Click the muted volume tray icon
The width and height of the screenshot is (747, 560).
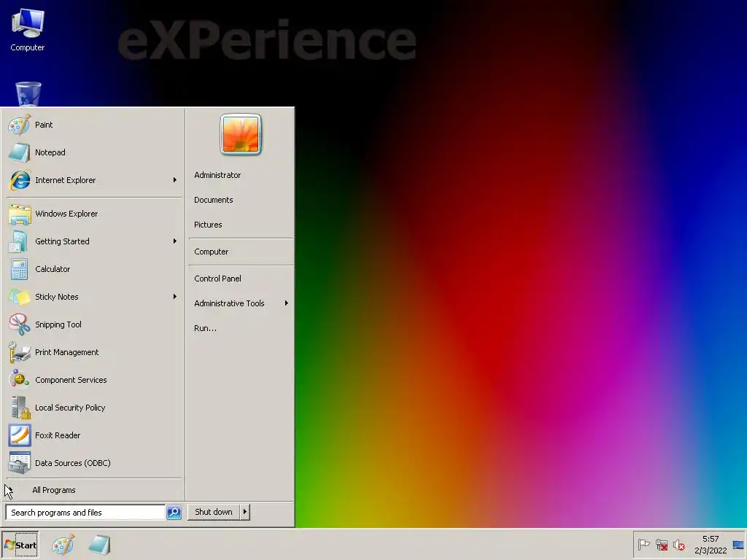(679, 545)
